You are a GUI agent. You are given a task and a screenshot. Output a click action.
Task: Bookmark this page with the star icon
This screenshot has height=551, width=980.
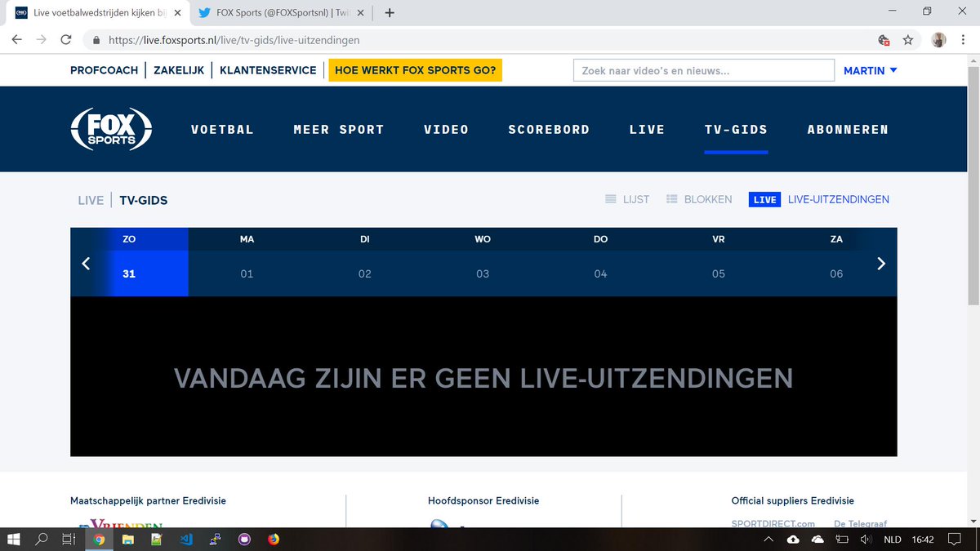coord(907,39)
